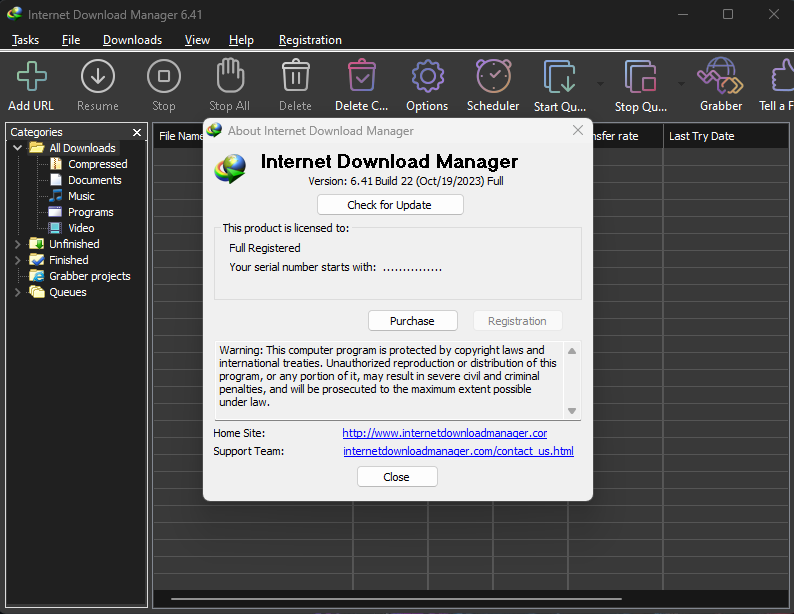Collapse the All Downloads tree node
Screen dimensions: 794x614
click(18, 148)
